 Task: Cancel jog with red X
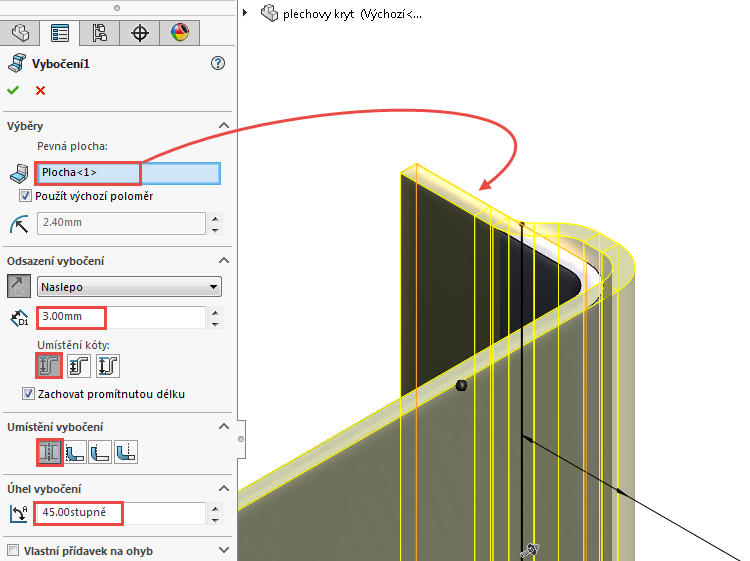pyautogui.click(x=41, y=90)
